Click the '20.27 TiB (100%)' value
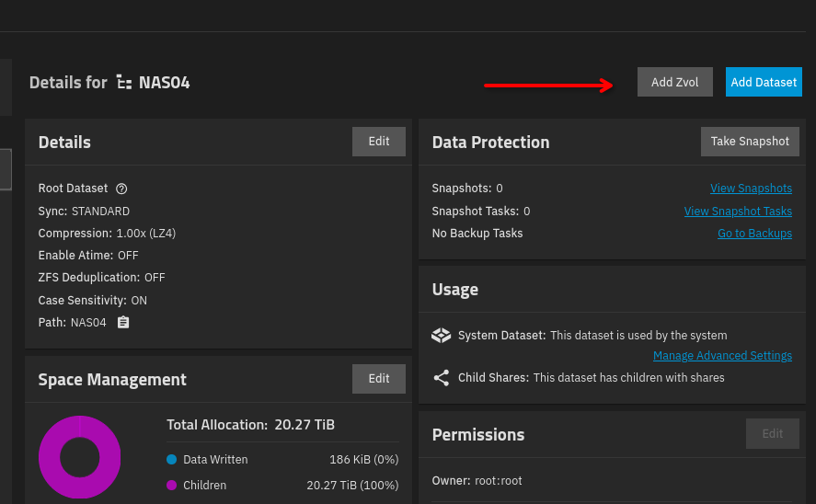The height and width of the screenshot is (504, 816). click(352, 486)
